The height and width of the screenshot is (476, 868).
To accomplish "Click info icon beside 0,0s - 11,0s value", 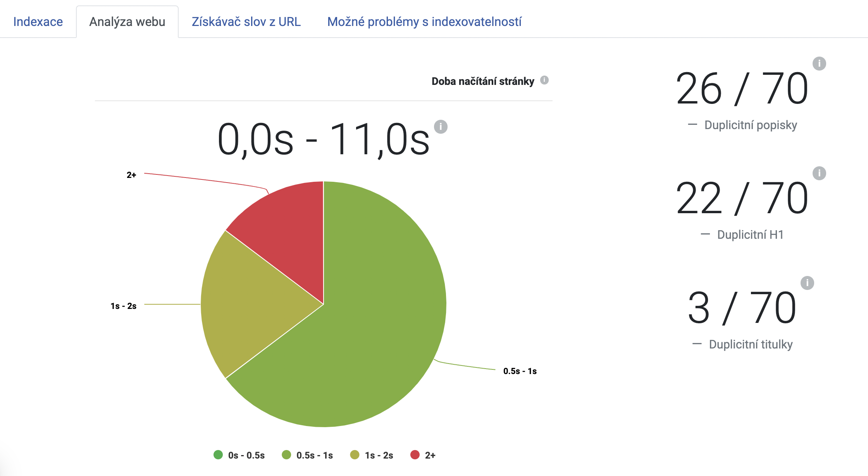I will [x=441, y=127].
